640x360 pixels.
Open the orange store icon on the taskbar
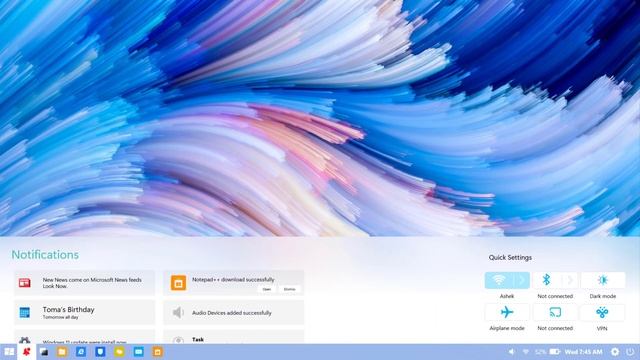pos(158,352)
